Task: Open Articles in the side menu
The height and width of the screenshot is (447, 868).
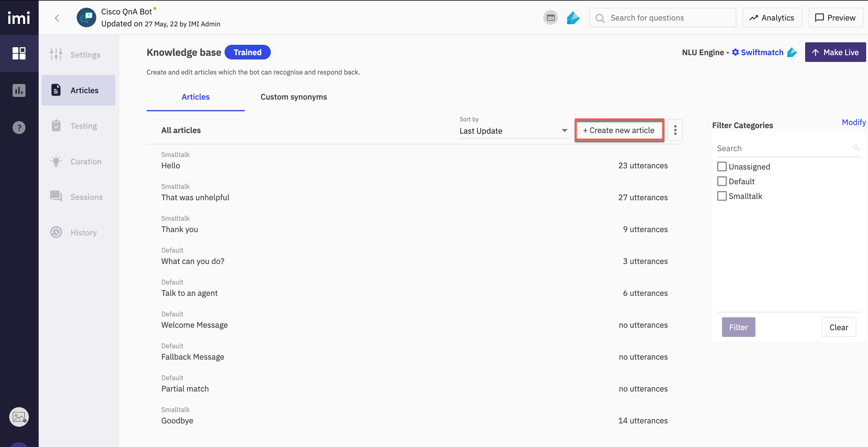Action: (79, 90)
